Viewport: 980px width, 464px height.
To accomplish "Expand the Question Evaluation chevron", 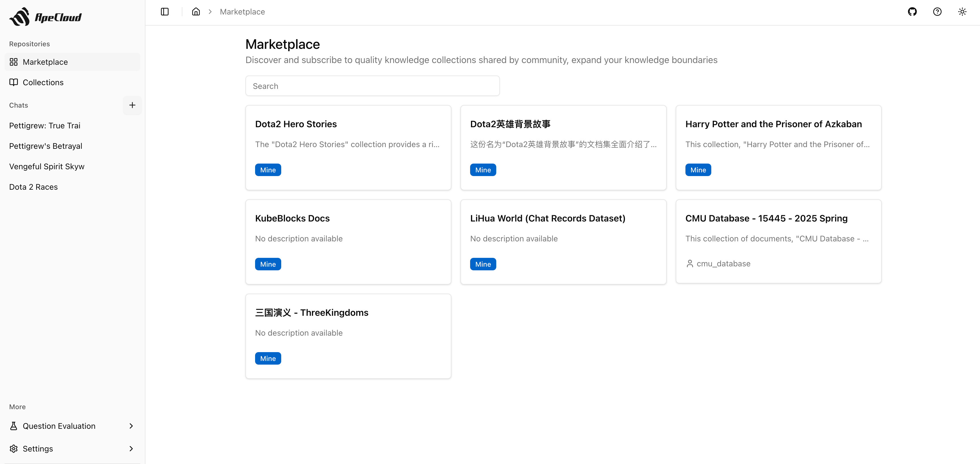I will tap(131, 426).
